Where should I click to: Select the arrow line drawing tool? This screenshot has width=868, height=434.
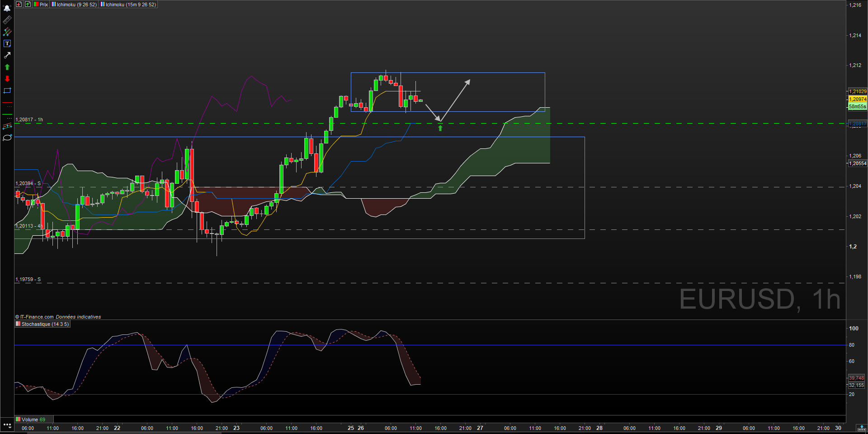click(x=7, y=55)
